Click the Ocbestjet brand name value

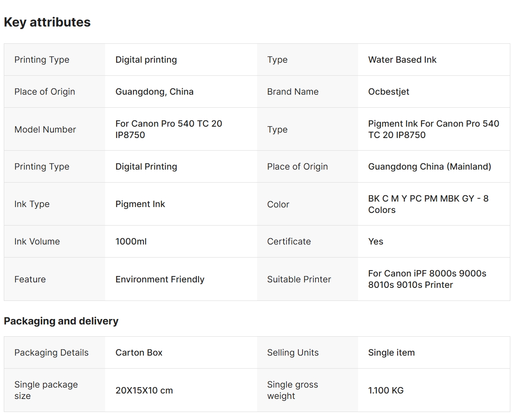(x=388, y=92)
